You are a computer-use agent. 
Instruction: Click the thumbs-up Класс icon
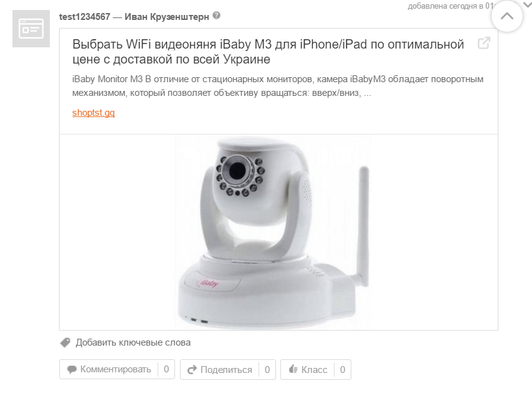293,369
